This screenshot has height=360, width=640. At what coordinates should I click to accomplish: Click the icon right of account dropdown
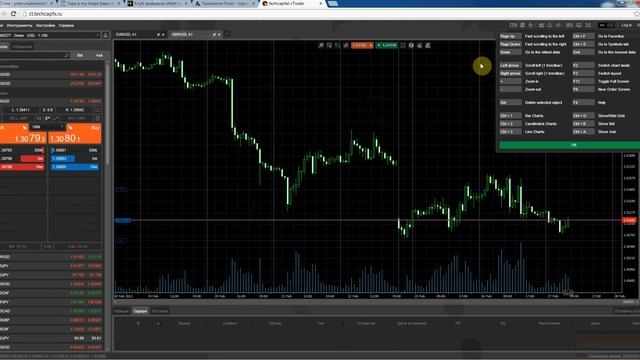coord(105,36)
